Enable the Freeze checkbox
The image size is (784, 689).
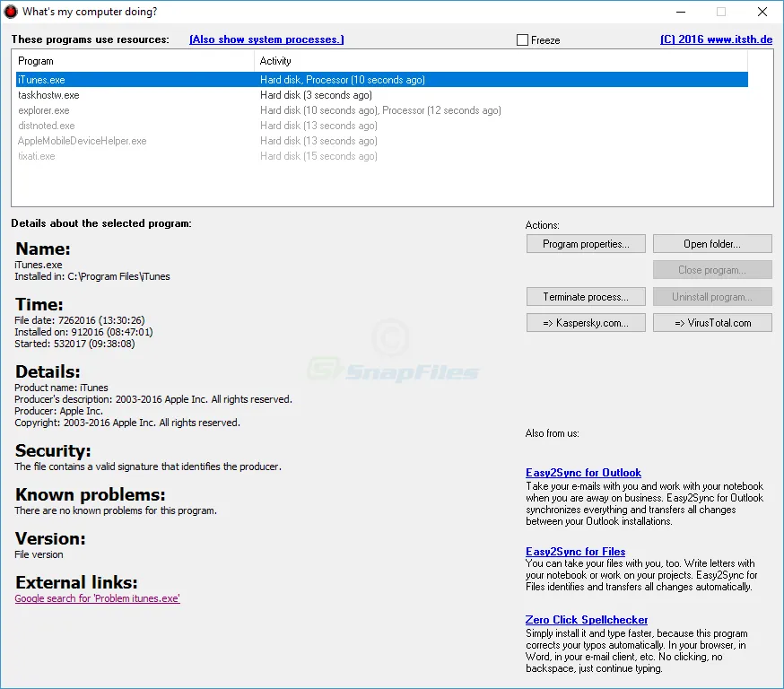pyautogui.click(x=522, y=40)
